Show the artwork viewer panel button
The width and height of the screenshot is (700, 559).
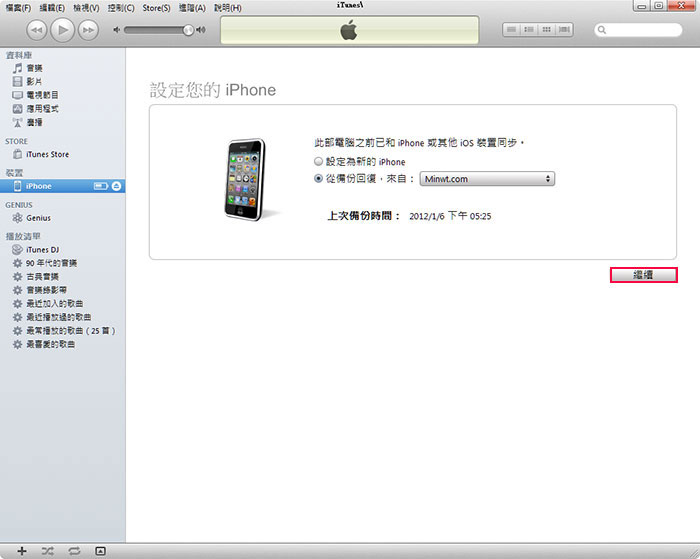[x=100, y=551]
